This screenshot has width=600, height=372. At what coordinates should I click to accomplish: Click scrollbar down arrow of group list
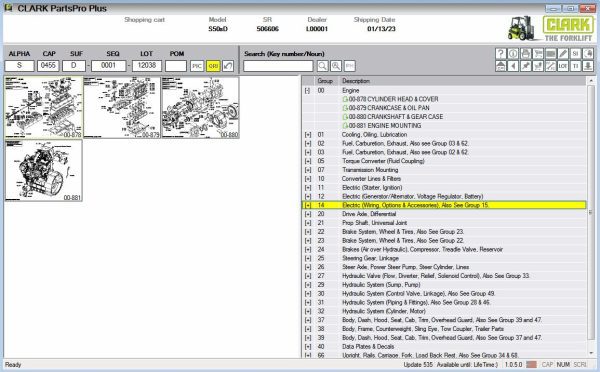pyautogui.click(x=591, y=353)
